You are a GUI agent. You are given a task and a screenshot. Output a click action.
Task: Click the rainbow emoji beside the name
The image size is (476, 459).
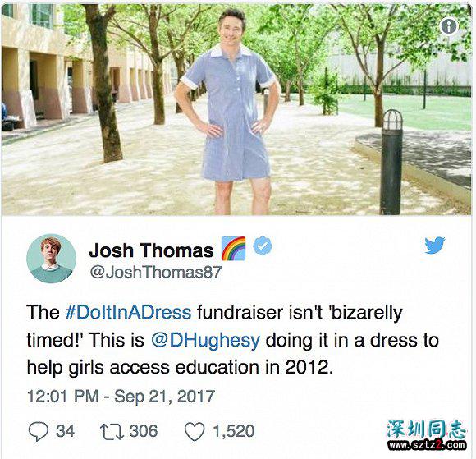[233, 249]
